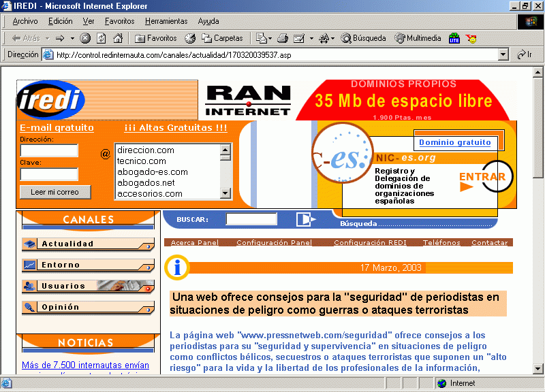545x392 pixels.
Task: Click the blue info circle icon
Action: (x=177, y=267)
